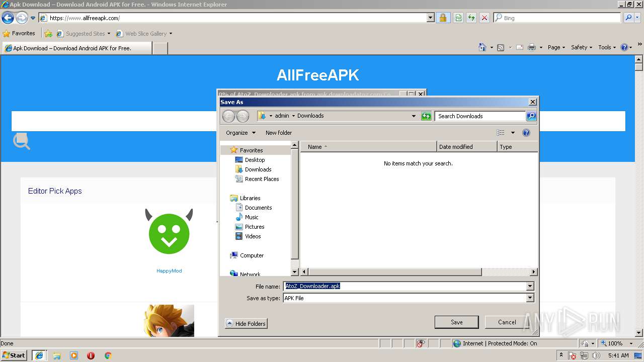Click the Date modified column header

tap(467, 147)
